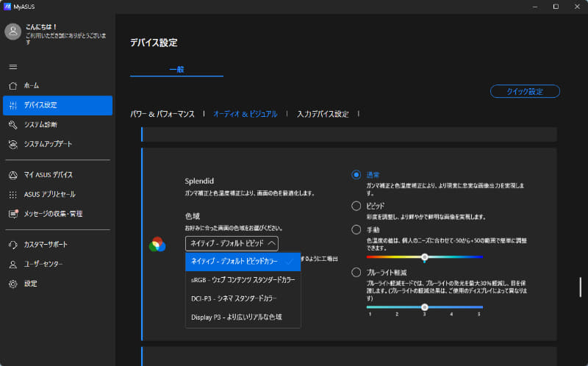Click the こんにちは！ greeting text
Viewport: 588px width, 366px height.
(41, 27)
